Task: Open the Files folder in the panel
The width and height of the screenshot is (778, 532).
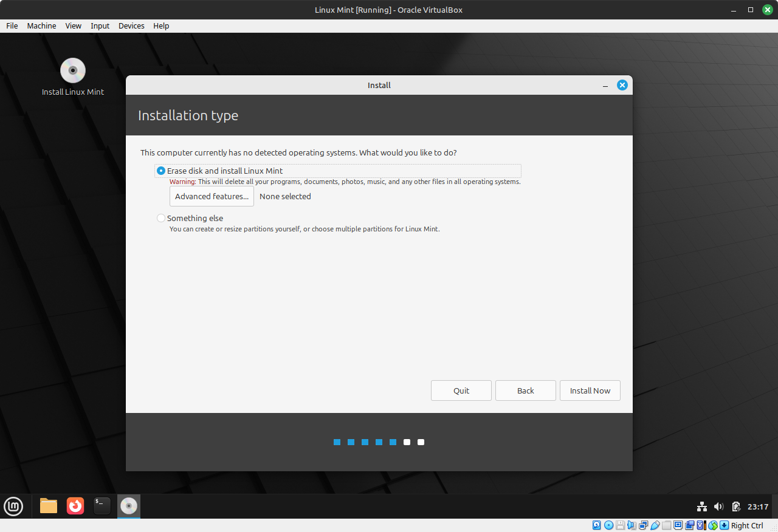Action: [x=49, y=506]
